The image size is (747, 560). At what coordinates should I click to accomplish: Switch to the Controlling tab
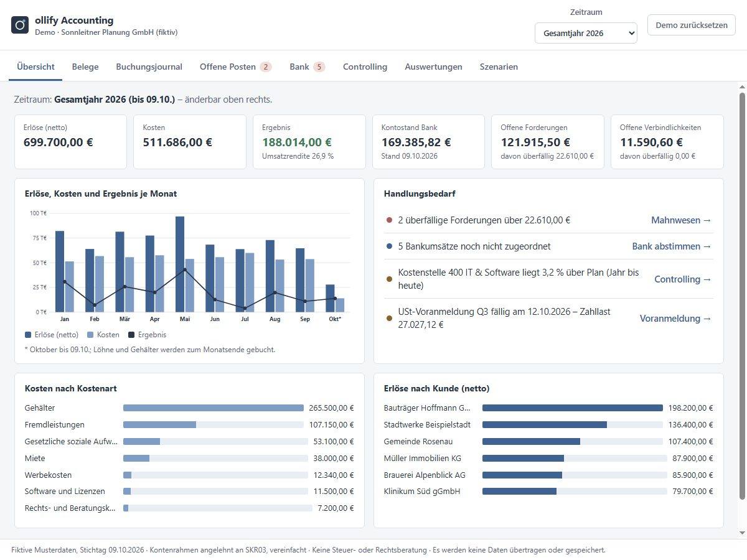tap(365, 67)
